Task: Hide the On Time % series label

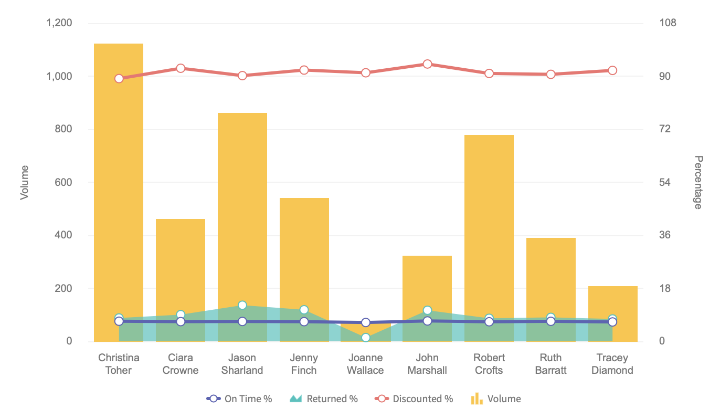Action: coord(248,399)
